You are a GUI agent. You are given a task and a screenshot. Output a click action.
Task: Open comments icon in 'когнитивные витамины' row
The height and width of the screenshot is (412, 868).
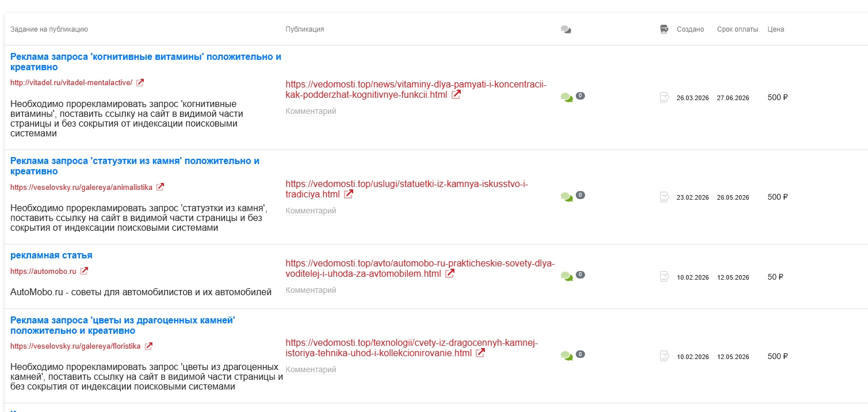point(567,97)
